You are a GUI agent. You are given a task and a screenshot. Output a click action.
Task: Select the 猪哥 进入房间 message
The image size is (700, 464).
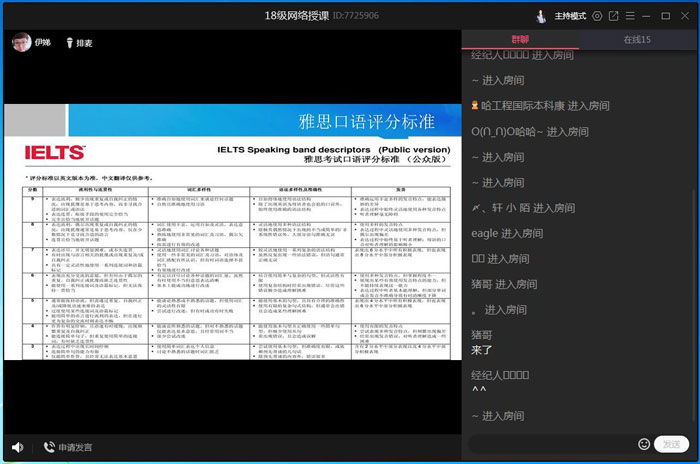pyautogui.click(x=504, y=284)
